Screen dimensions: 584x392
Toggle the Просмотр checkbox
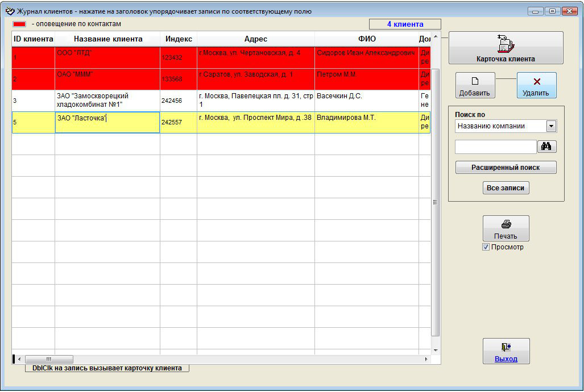click(x=486, y=247)
